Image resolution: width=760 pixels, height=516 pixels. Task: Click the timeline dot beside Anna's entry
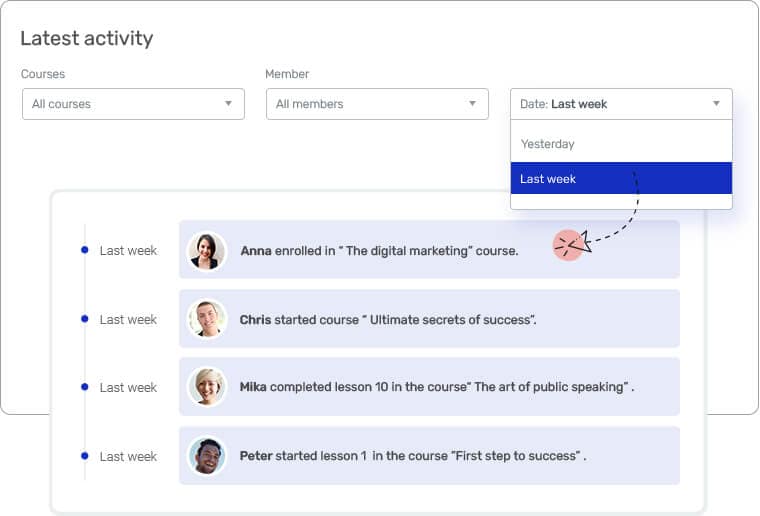click(85, 250)
